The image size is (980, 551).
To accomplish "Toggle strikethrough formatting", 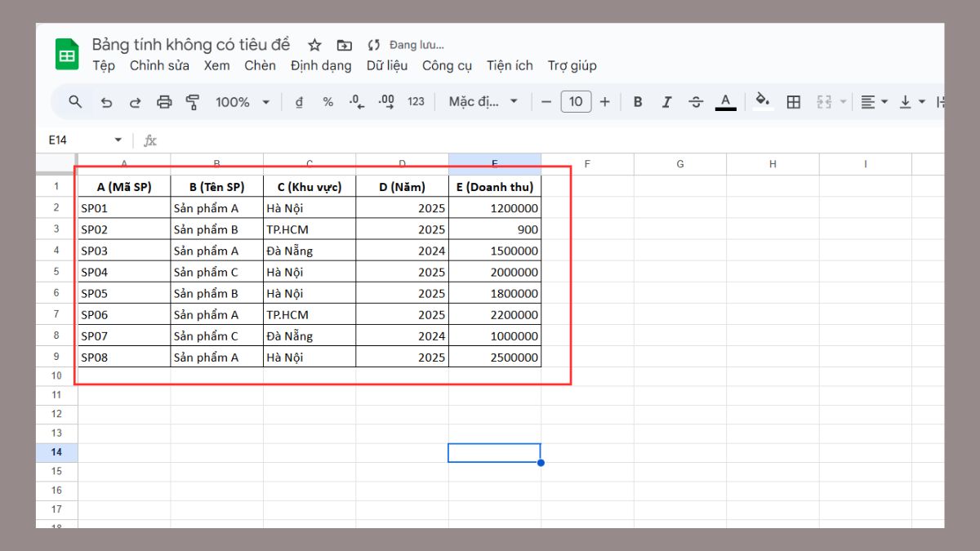I will click(696, 102).
